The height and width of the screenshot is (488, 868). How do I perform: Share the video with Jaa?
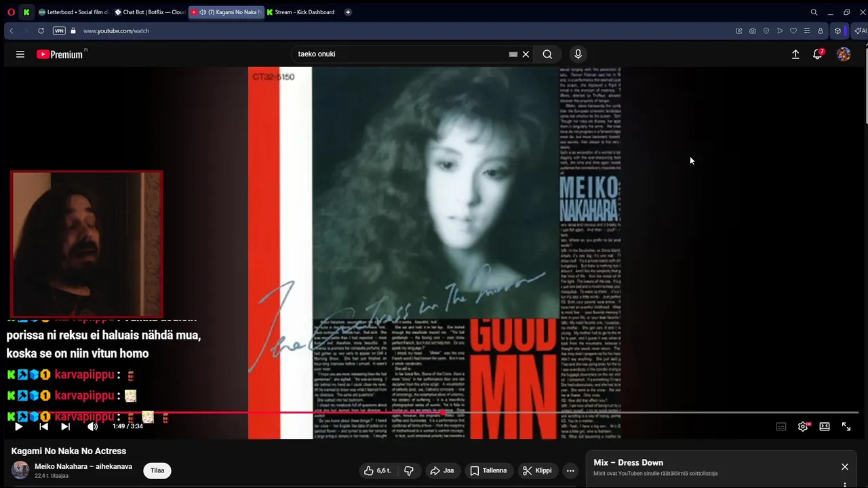tap(441, 470)
